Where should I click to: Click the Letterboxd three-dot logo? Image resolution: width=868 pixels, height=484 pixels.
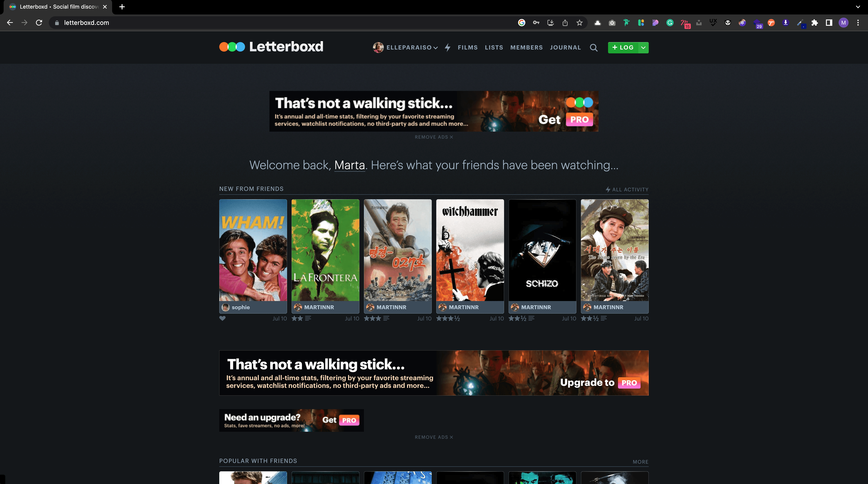coord(232,47)
